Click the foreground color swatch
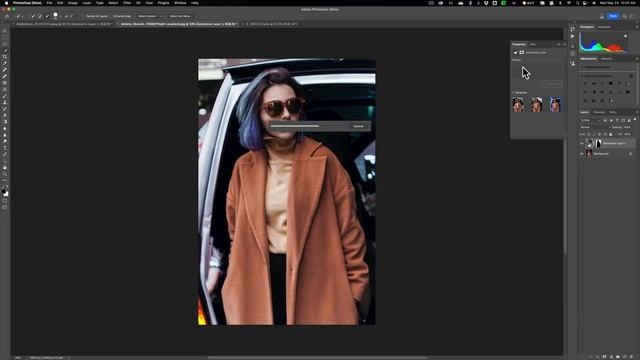640x360 pixels. pos(4,191)
